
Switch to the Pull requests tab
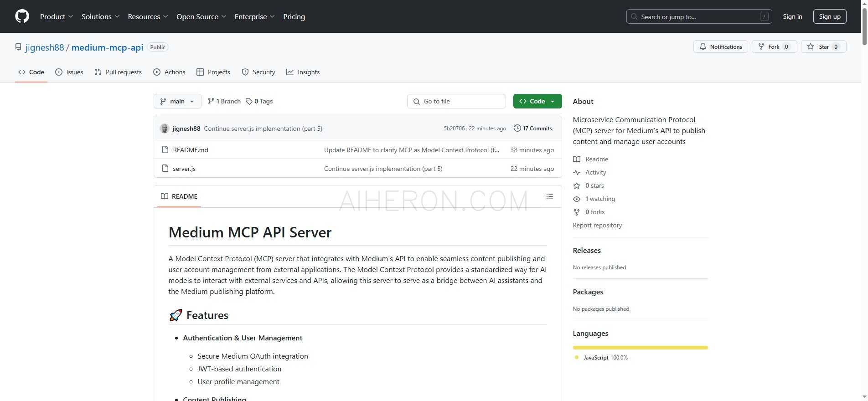[118, 72]
